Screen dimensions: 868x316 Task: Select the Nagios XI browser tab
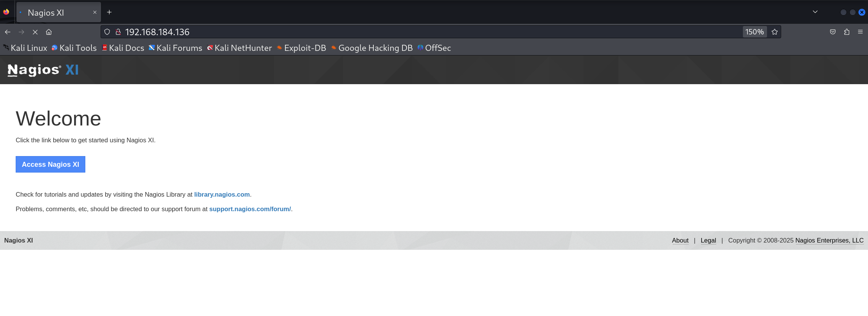pyautogui.click(x=59, y=12)
